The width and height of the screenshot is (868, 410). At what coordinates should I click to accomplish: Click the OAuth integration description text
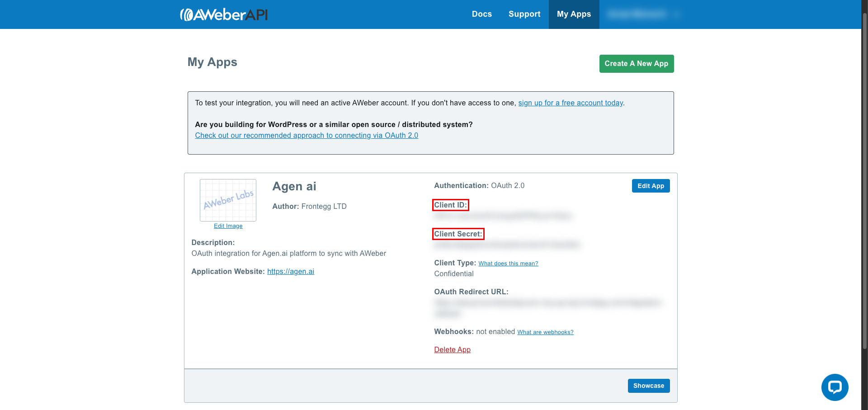pyautogui.click(x=288, y=254)
